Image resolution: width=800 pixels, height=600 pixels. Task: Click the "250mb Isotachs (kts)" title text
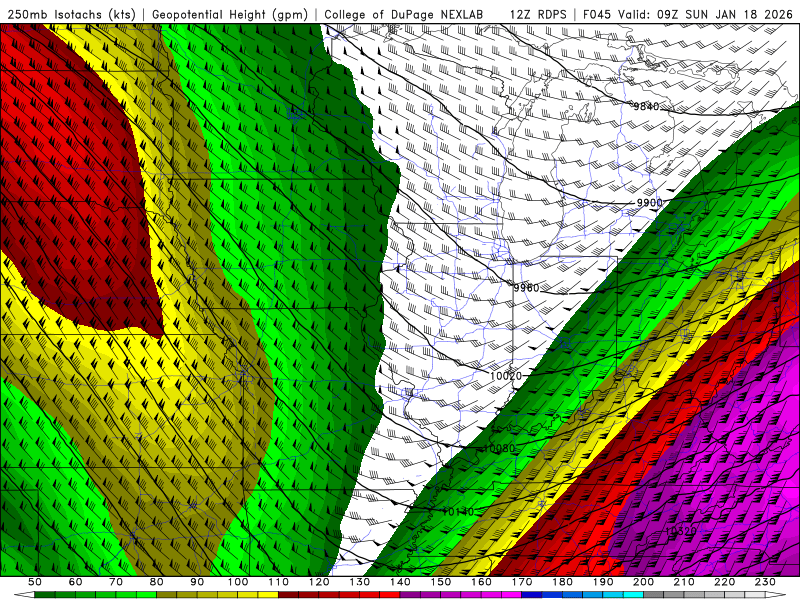(72, 14)
